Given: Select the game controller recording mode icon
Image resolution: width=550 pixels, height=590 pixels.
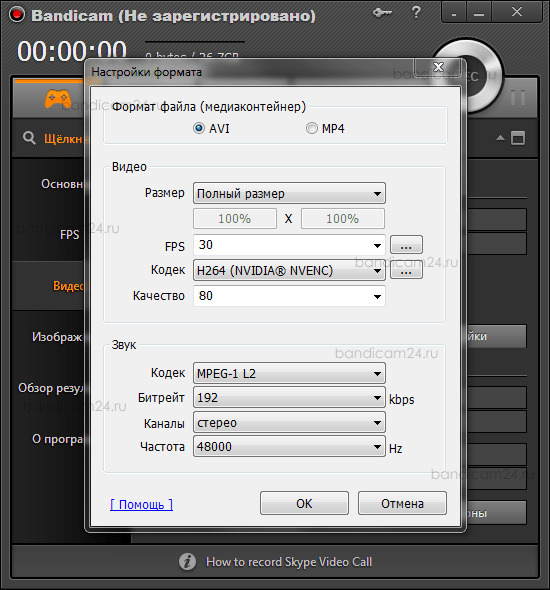Looking at the screenshot, I should (x=58, y=99).
